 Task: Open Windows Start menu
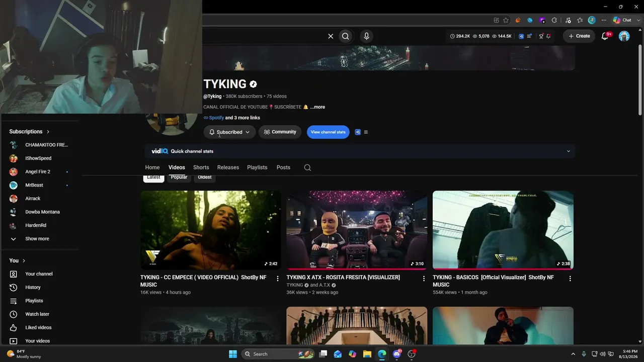tap(233, 354)
